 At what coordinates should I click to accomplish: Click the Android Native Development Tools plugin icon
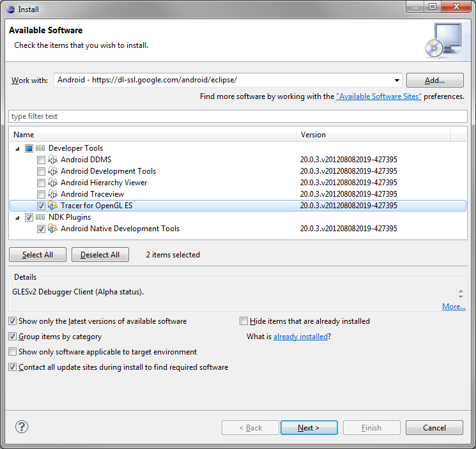[53, 229]
